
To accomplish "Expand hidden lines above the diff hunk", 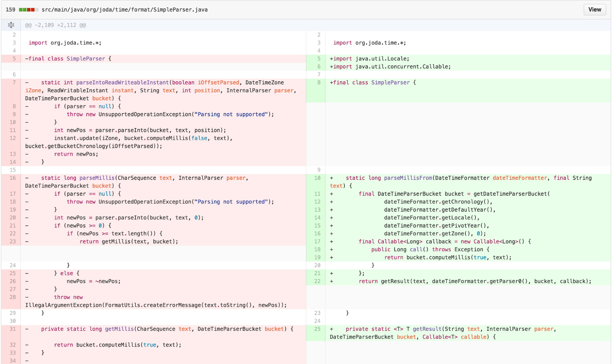I will 11,25.
